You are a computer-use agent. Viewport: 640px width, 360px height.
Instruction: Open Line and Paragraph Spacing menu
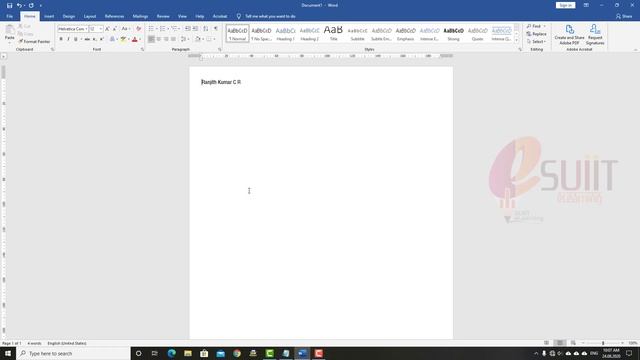click(184, 39)
